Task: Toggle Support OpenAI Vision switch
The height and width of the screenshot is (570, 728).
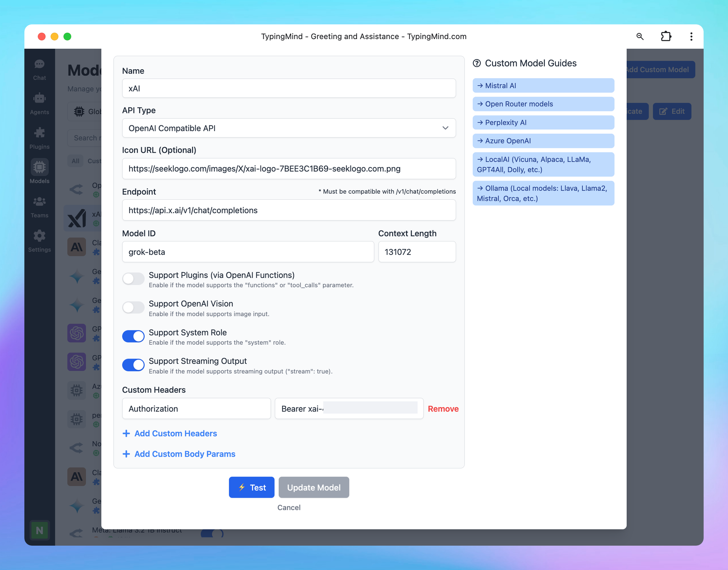Action: click(133, 307)
